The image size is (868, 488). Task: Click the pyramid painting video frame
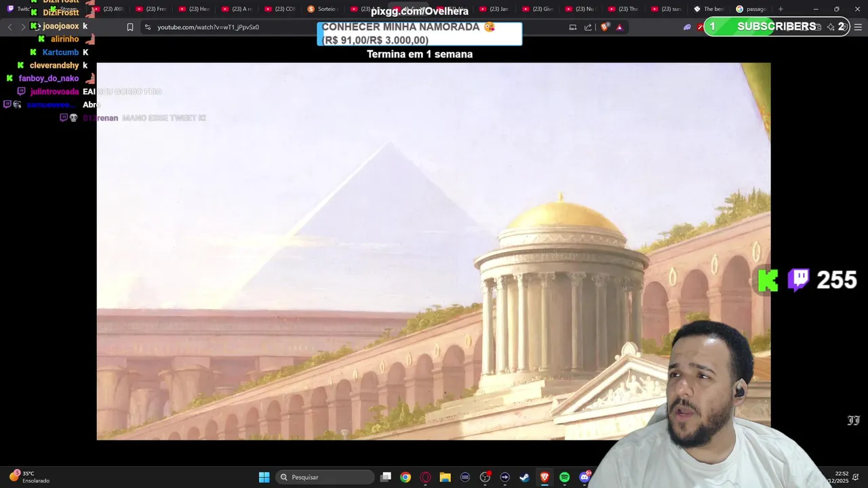coord(433,251)
